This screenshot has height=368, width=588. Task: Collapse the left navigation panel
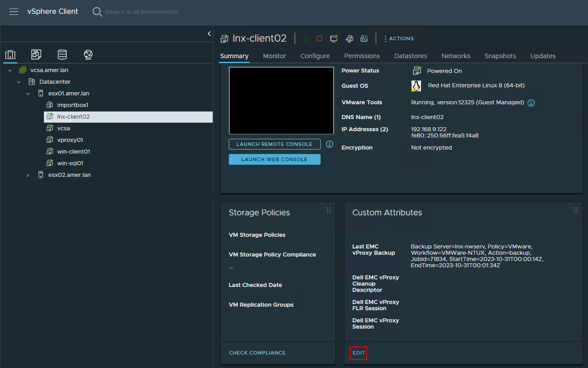coord(209,34)
